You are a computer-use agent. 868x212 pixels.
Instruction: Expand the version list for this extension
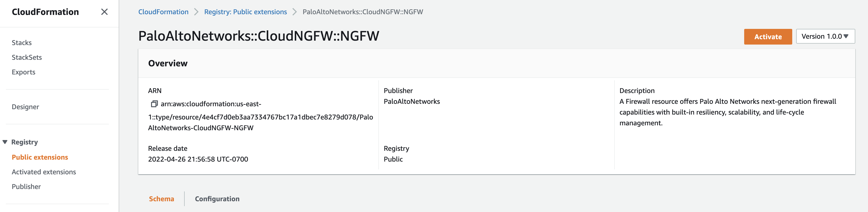[x=825, y=36]
